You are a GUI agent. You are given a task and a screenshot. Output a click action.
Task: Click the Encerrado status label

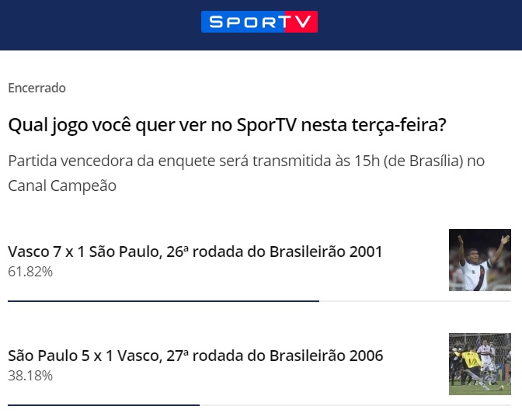37,88
